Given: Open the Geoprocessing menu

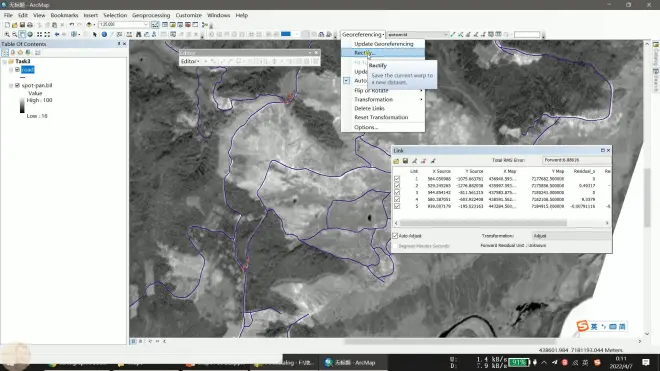Looking at the screenshot, I should tap(151, 15).
